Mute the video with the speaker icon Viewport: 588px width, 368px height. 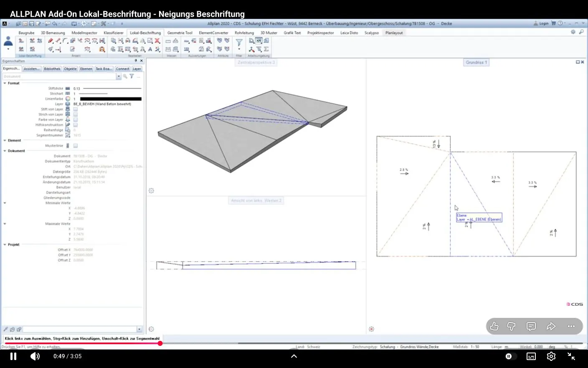point(35,356)
